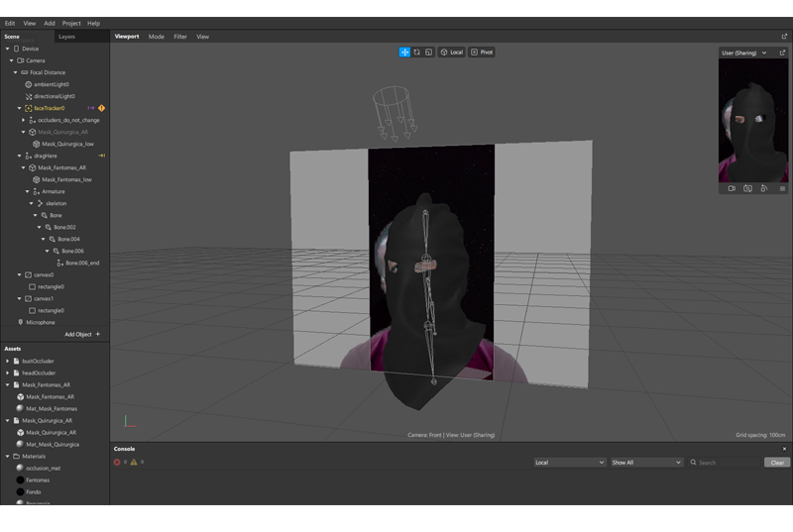Open the console Show All dropdown

pyautogui.click(x=646, y=463)
